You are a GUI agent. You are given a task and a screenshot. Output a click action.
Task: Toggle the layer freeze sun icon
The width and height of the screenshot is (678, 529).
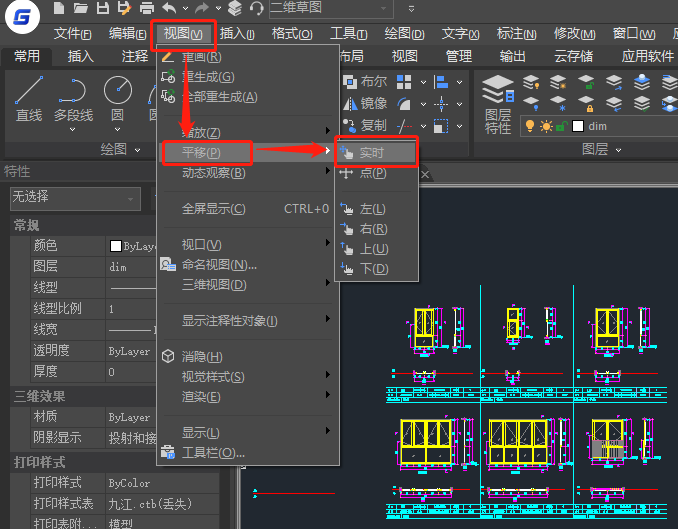(546, 126)
